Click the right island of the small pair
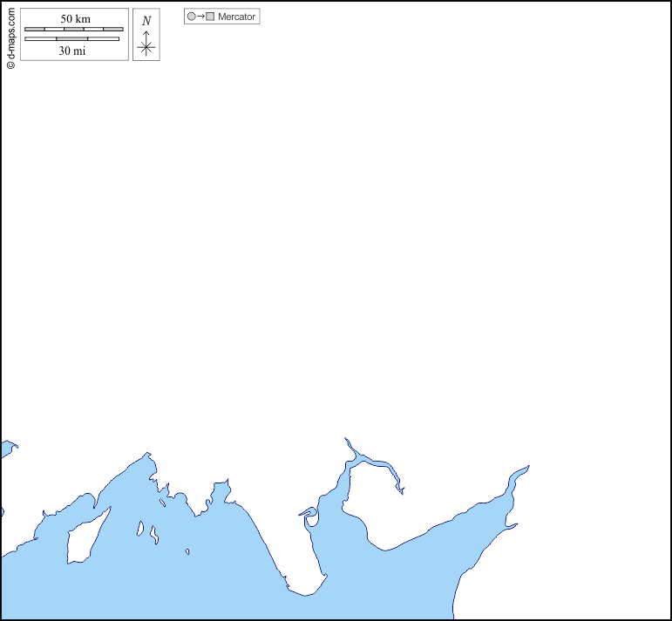The height and width of the screenshot is (621, 672). (x=154, y=534)
